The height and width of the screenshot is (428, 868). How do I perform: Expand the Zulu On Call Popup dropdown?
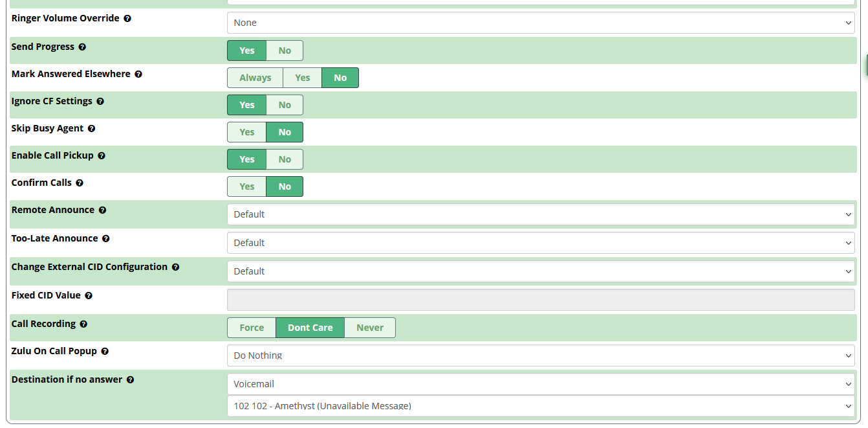pos(541,355)
